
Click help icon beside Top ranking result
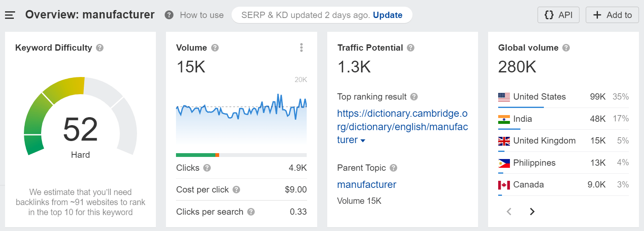coord(414,97)
